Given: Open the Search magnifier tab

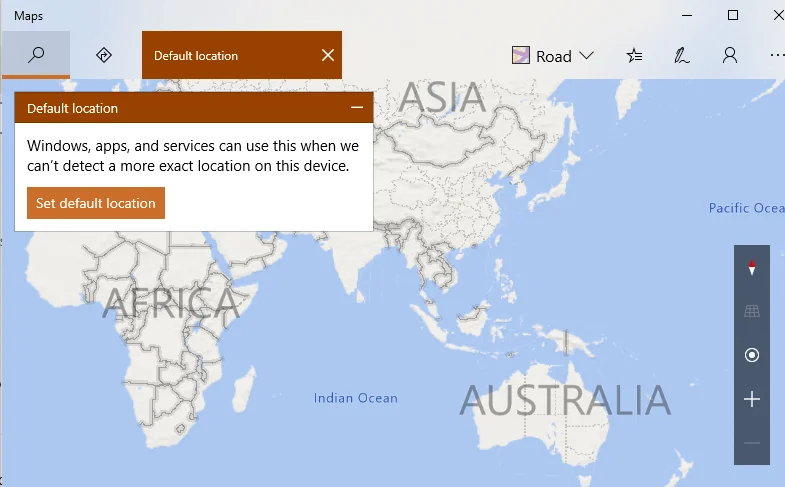Looking at the screenshot, I should [36, 55].
